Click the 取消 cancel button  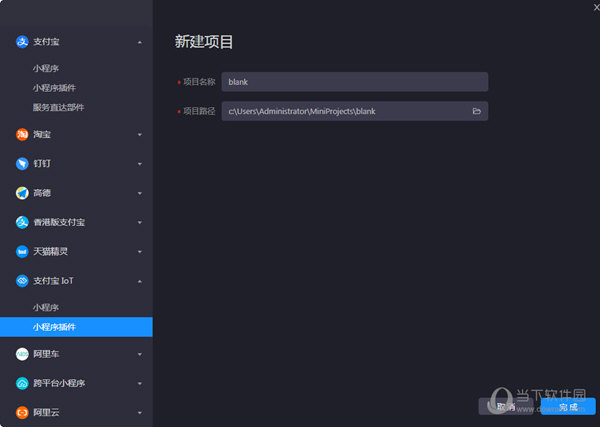pyautogui.click(x=506, y=406)
